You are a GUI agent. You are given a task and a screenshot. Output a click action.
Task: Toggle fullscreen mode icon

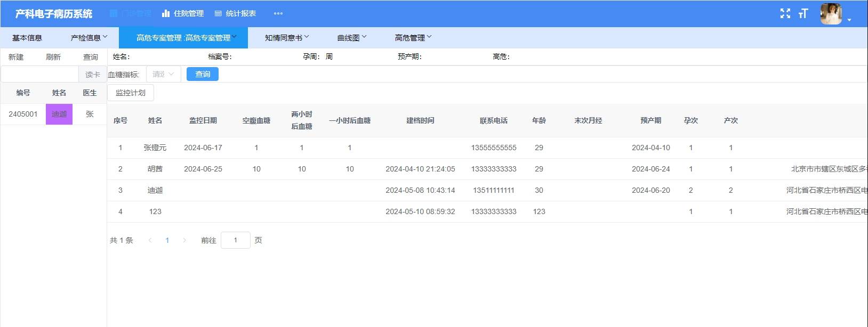click(x=785, y=13)
